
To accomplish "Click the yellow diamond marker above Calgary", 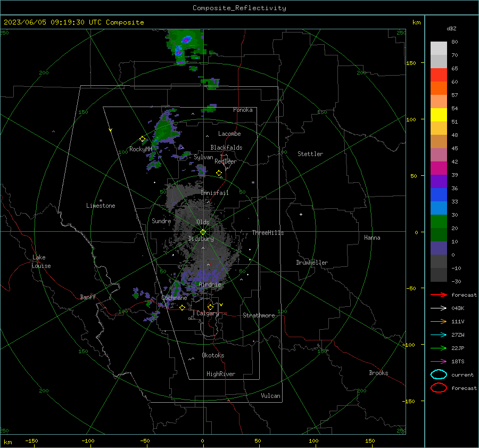I will (x=210, y=307).
